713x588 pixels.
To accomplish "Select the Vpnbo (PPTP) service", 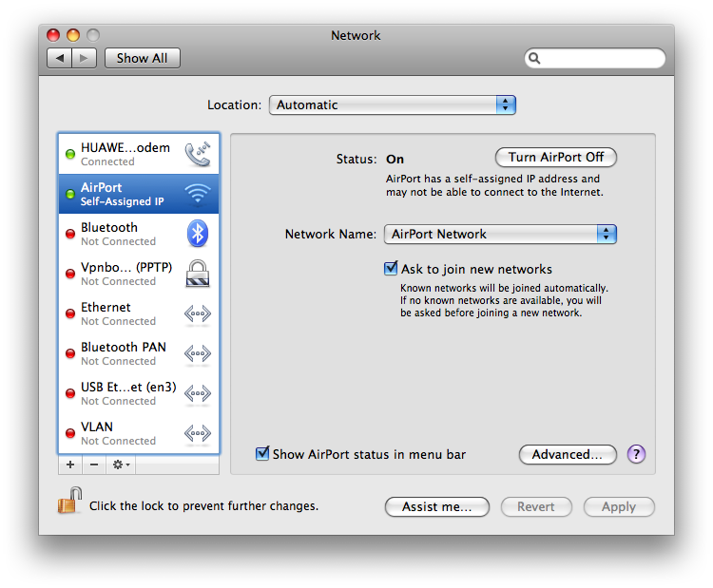I will point(139,274).
